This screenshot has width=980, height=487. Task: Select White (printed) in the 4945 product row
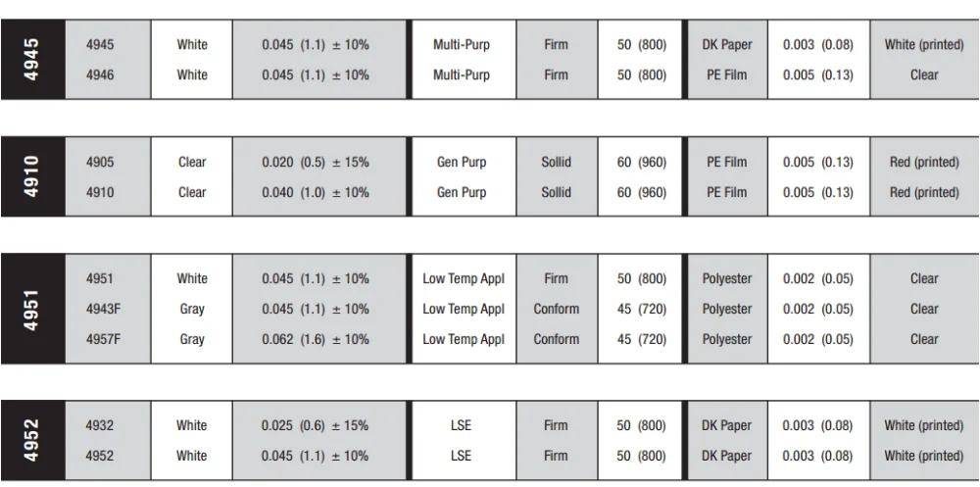(x=924, y=44)
